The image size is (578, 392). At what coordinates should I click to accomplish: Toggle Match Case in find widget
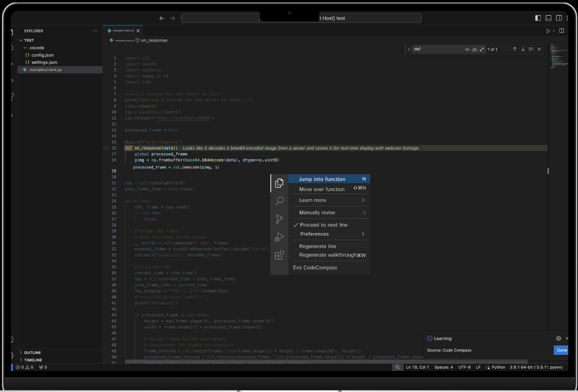pos(467,49)
